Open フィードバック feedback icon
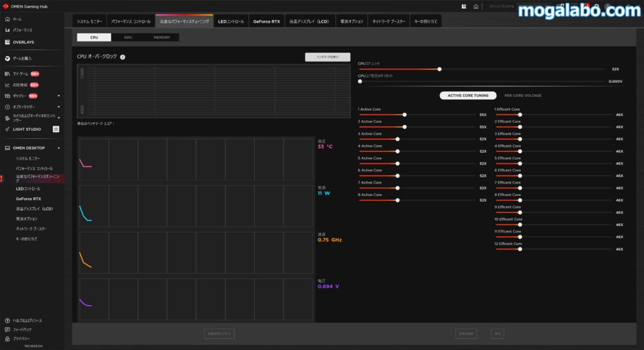The height and width of the screenshot is (350, 644). (x=8, y=329)
